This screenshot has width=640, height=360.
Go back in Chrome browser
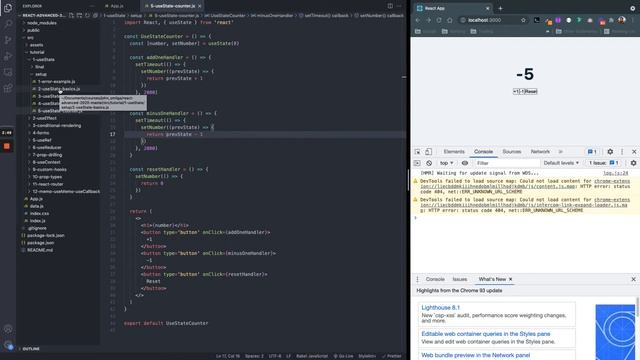point(418,20)
